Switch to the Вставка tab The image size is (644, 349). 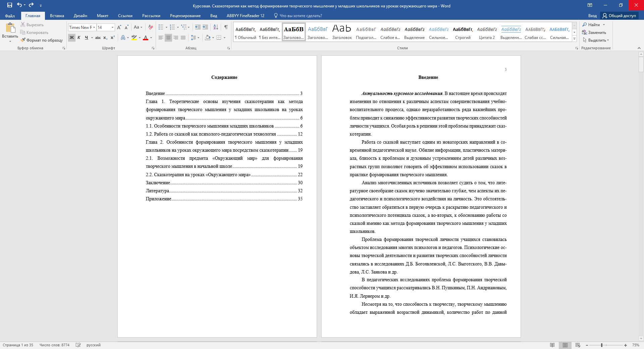coord(57,16)
